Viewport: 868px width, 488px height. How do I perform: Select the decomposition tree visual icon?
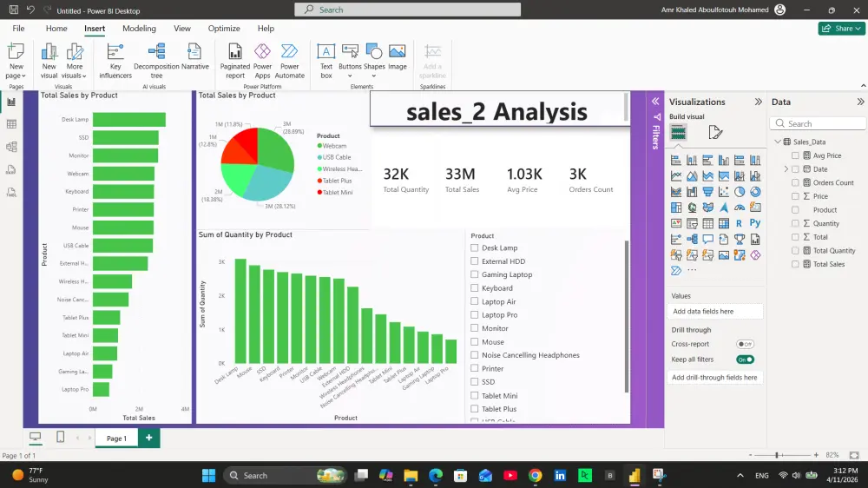(x=692, y=240)
